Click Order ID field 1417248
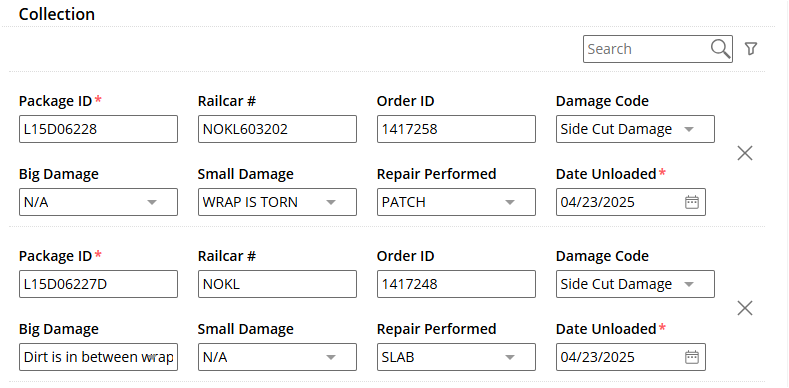 pyautogui.click(x=456, y=284)
